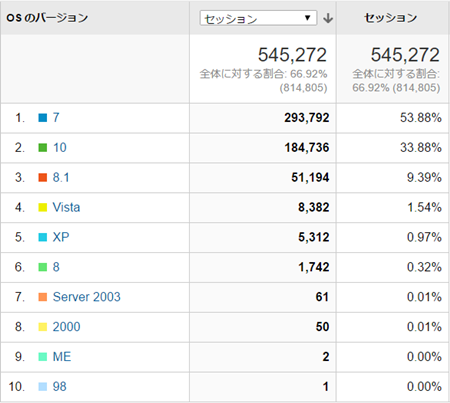
Task: Click the descending sort arrow icon
Action: 328,18
